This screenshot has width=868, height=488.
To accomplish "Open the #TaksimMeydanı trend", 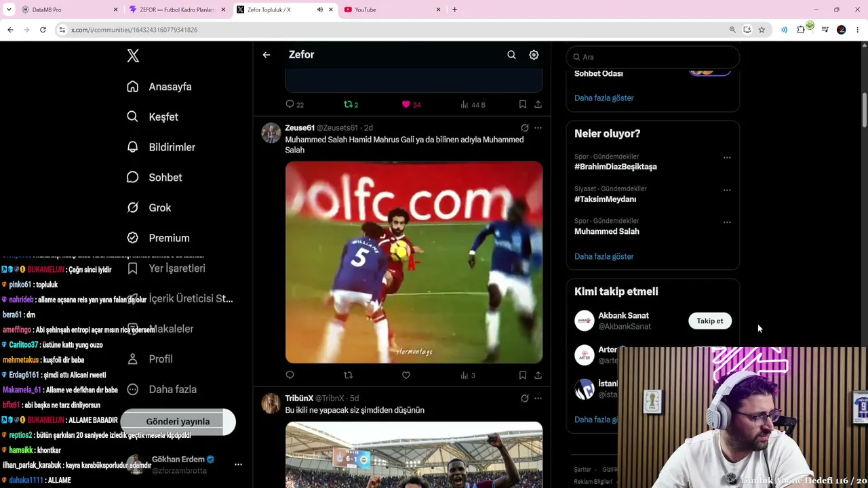I will 605,199.
